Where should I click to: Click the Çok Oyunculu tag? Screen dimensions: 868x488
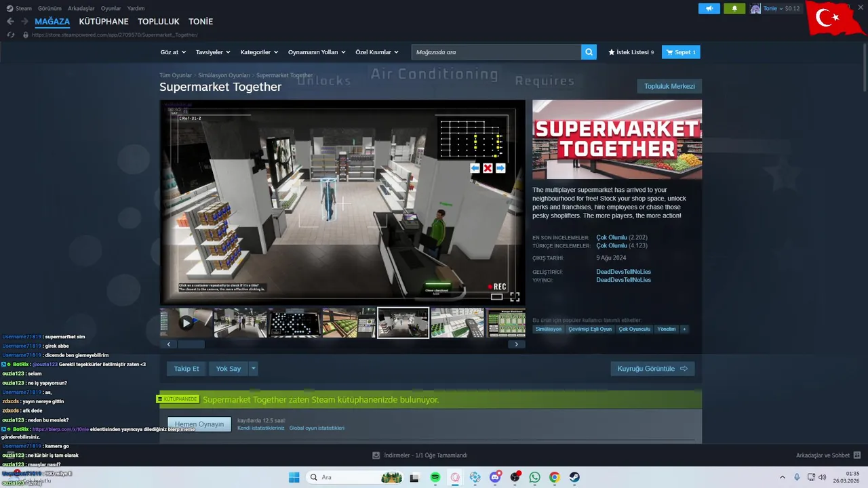634,329
